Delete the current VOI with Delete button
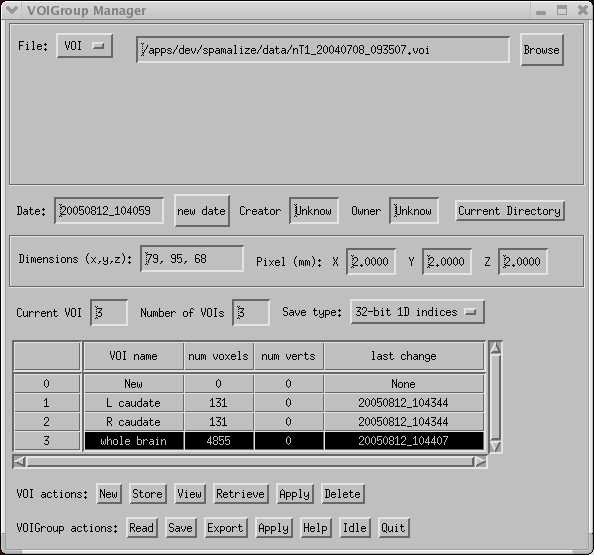This screenshot has width=594, height=555. coord(342,494)
